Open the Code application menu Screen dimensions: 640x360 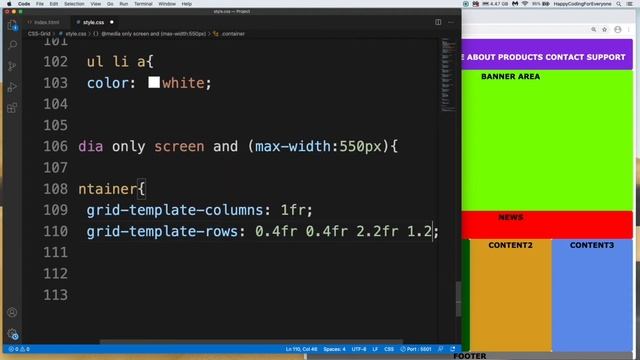(x=24, y=4)
